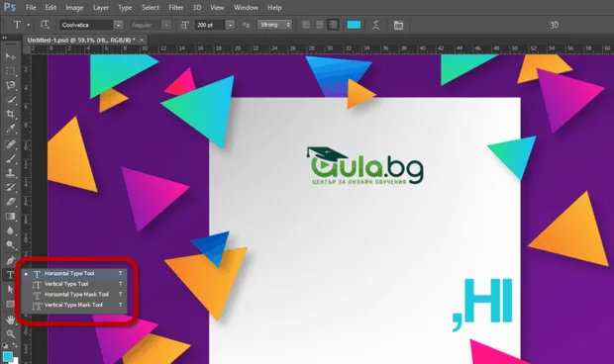Click the Create warped text icon
The height and width of the screenshot is (364, 614).
375,25
